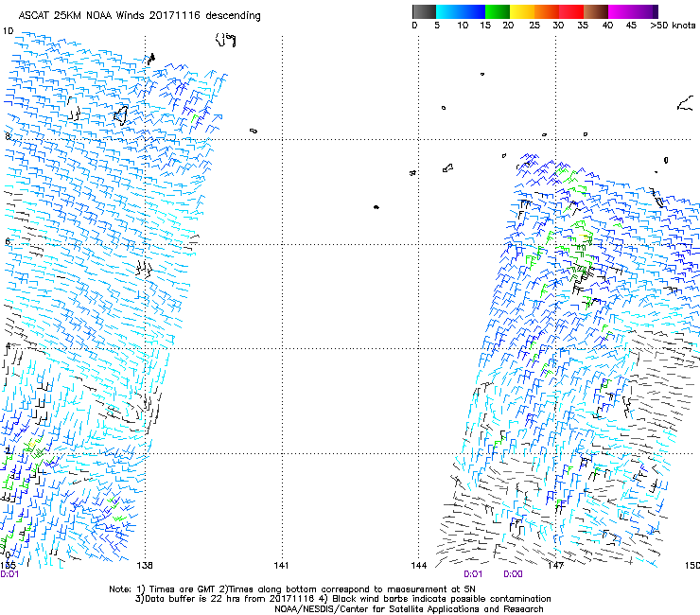Click the longitude label '144' on bottom axis
The width and height of the screenshot is (700, 615).
pos(419,566)
